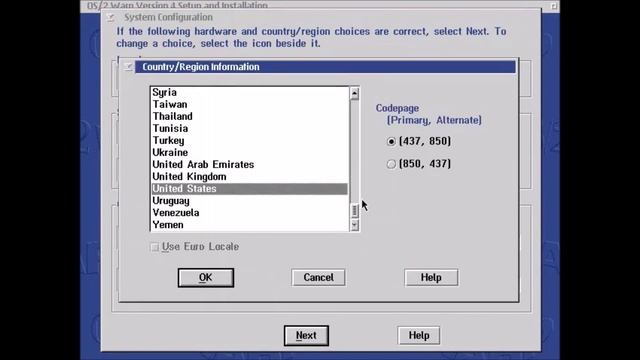640x360 pixels.
Task: Cancel the Country/Region dialog
Action: pos(318,278)
